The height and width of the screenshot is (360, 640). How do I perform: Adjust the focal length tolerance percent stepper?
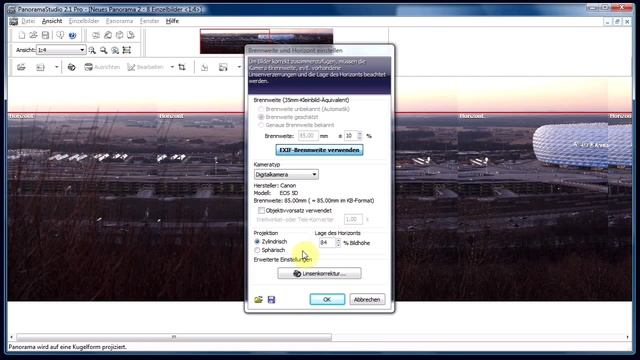360,136
